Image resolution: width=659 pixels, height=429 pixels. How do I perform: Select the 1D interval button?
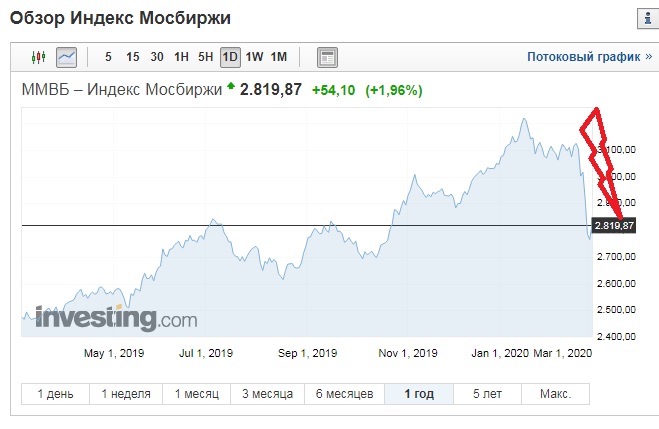tap(230, 57)
